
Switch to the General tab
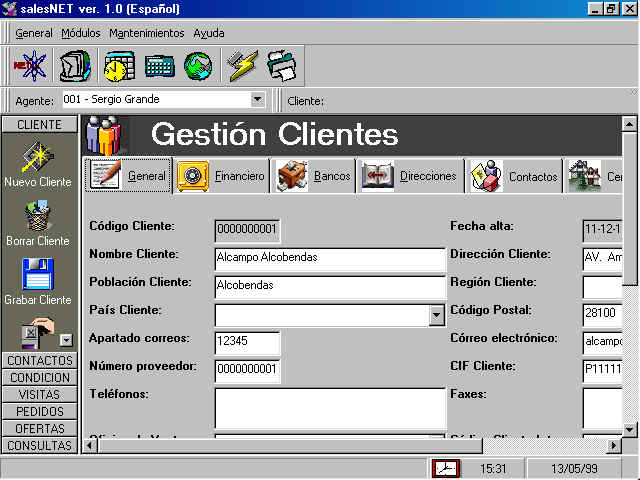click(128, 176)
